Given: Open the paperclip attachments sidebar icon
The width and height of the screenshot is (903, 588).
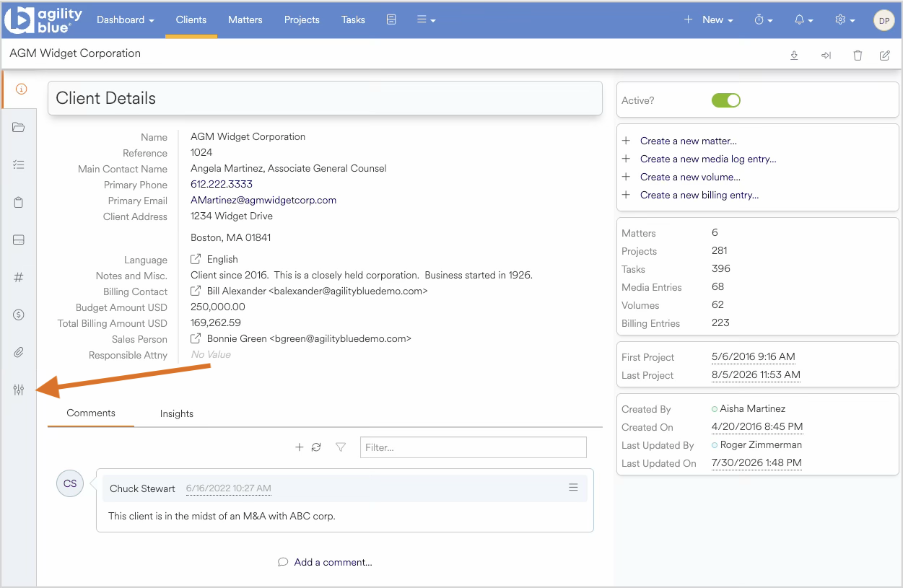Looking at the screenshot, I should pos(19,352).
